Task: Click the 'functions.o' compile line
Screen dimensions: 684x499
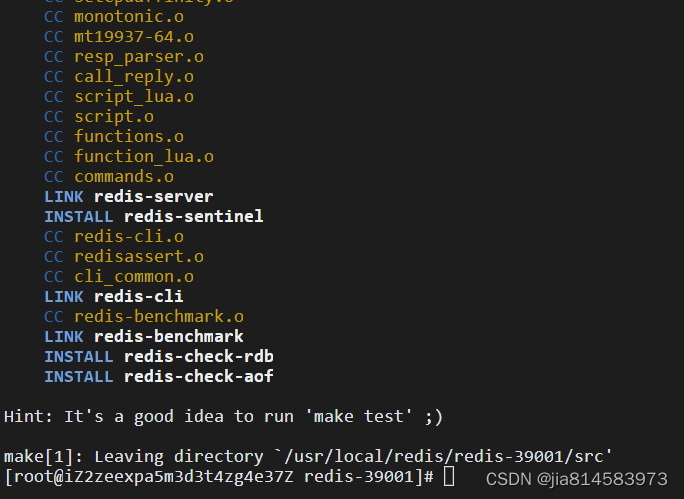Action: [114, 137]
